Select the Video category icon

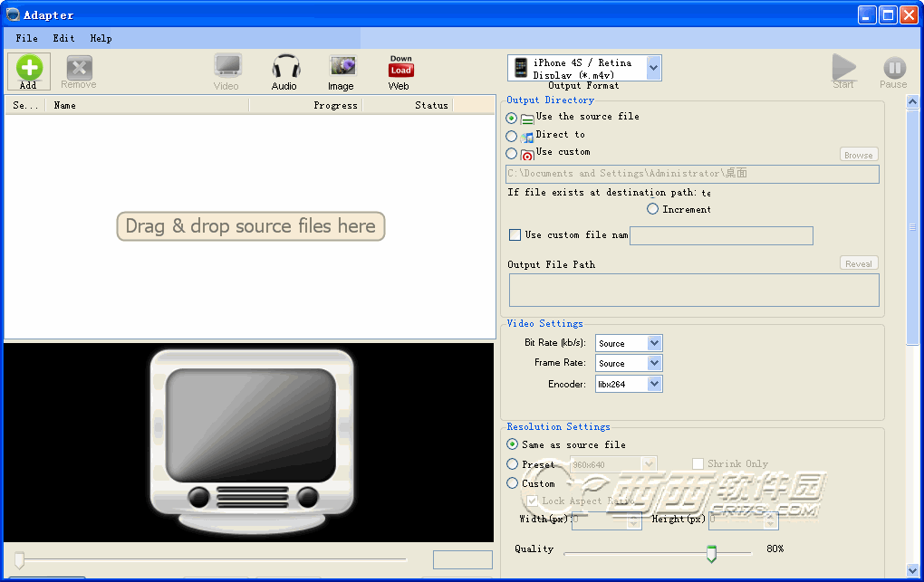point(226,66)
